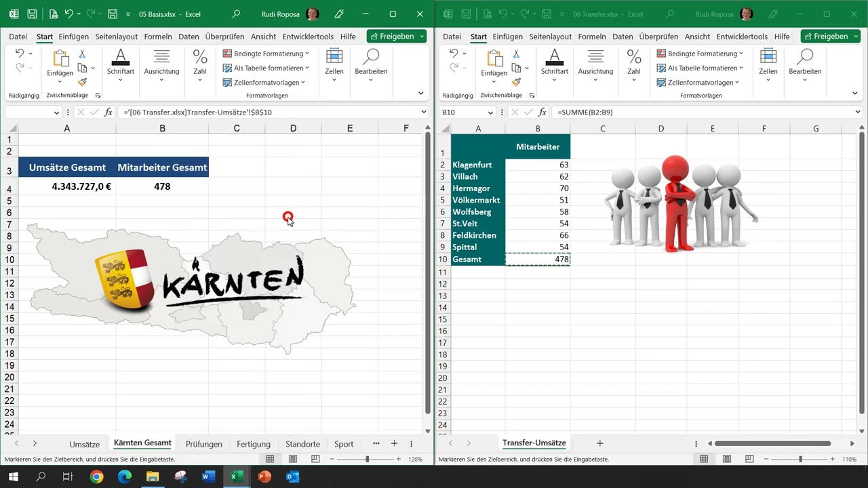Select Transfer-Umsätze sheet tab
Viewport: 868px width, 488px height.
(534, 443)
